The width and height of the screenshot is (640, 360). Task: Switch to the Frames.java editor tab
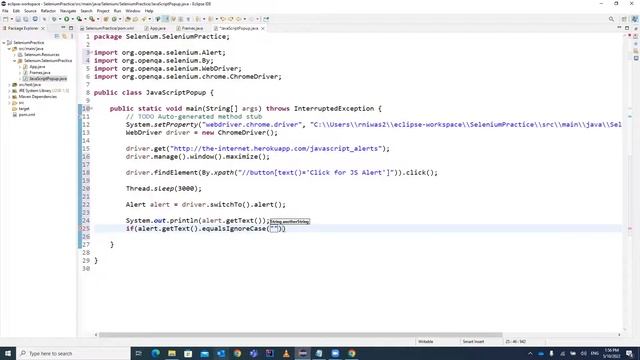coord(190,28)
